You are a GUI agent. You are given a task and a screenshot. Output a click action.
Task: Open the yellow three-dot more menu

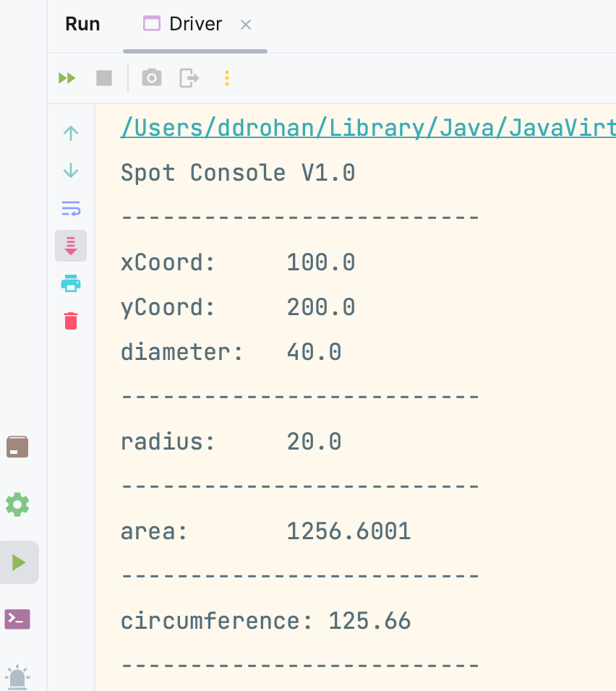227,78
